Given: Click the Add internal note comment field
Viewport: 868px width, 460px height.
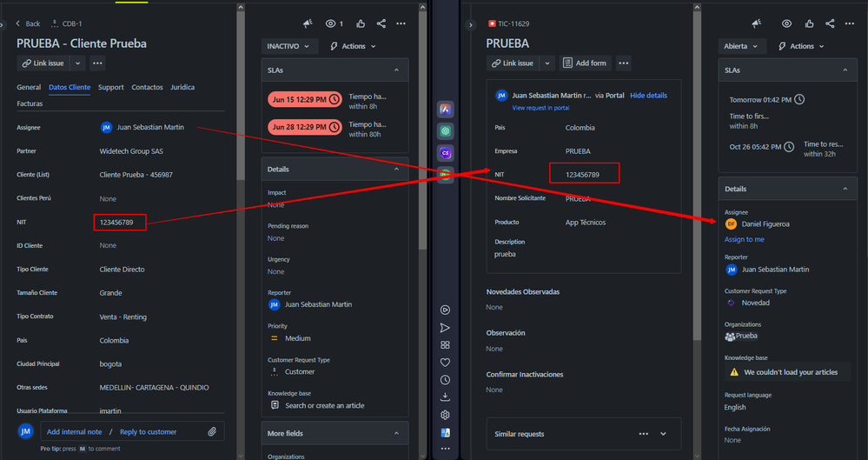Looking at the screenshot, I should [x=74, y=431].
